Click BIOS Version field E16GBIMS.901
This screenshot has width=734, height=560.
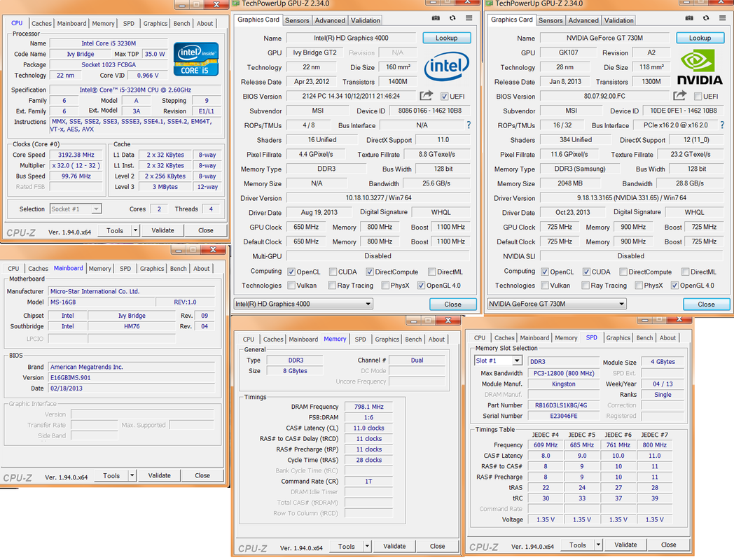[x=132, y=377]
